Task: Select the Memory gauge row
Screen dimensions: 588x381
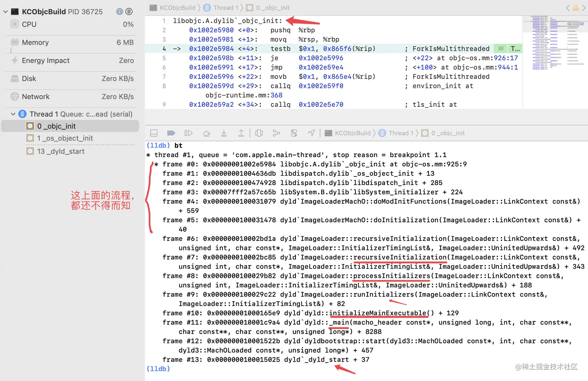Action: pyautogui.click(x=72, y=42)
